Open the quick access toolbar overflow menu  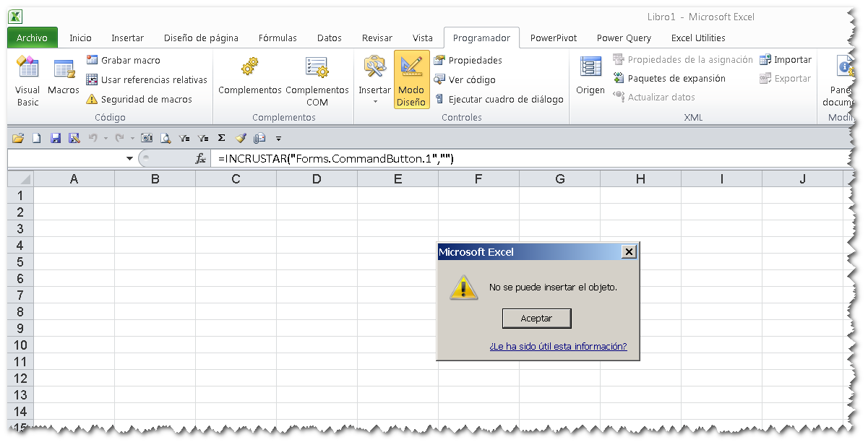point(278,137)
